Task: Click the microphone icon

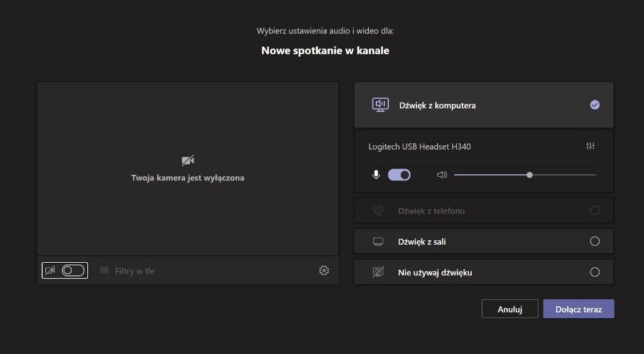Action: pyautogui.click(x=376, y=175)
